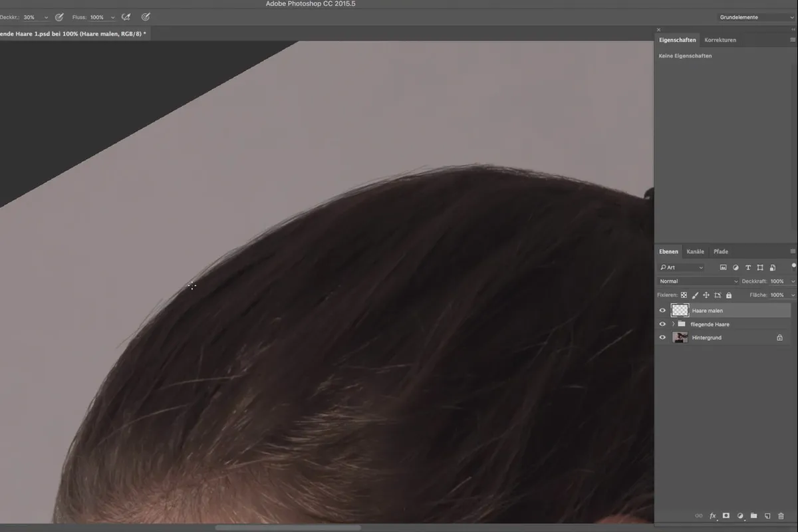The width and height of the screenshot is (798, 532).
Task: Toggle pressure for opacity icon after Deckkr.
Action: pos(59,17)
